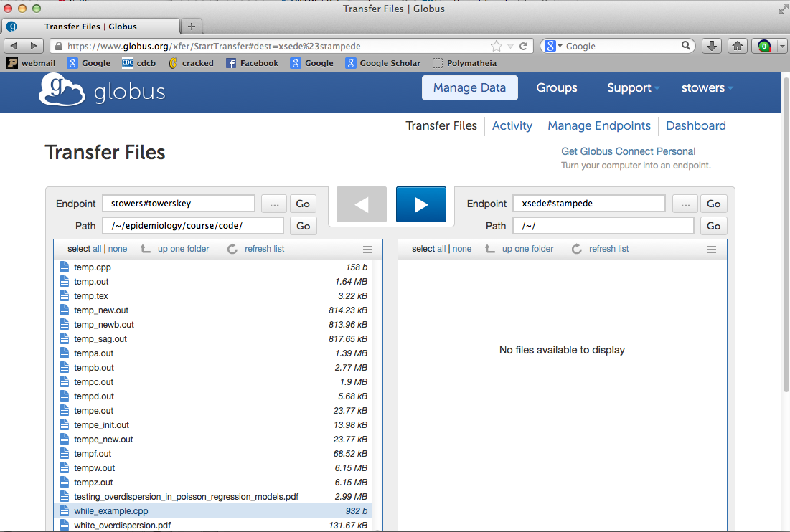
Task: Click the browser URL address bar
Action: click(277, 46)
